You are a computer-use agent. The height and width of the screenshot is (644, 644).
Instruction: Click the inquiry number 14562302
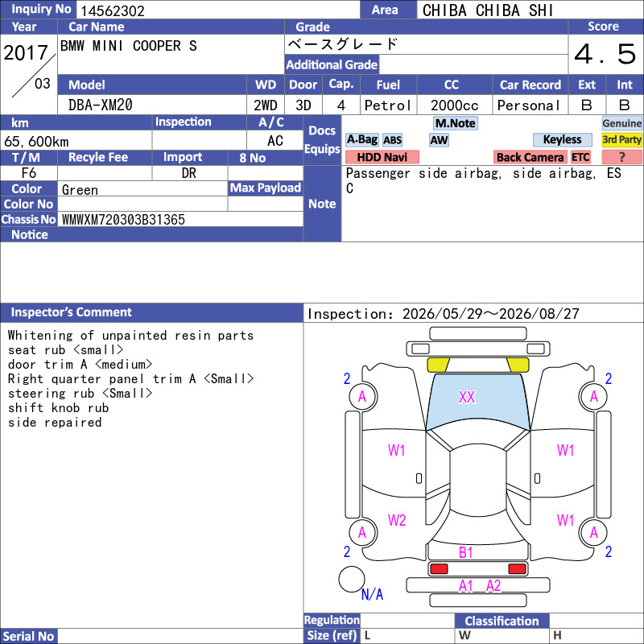click(113, 10)
